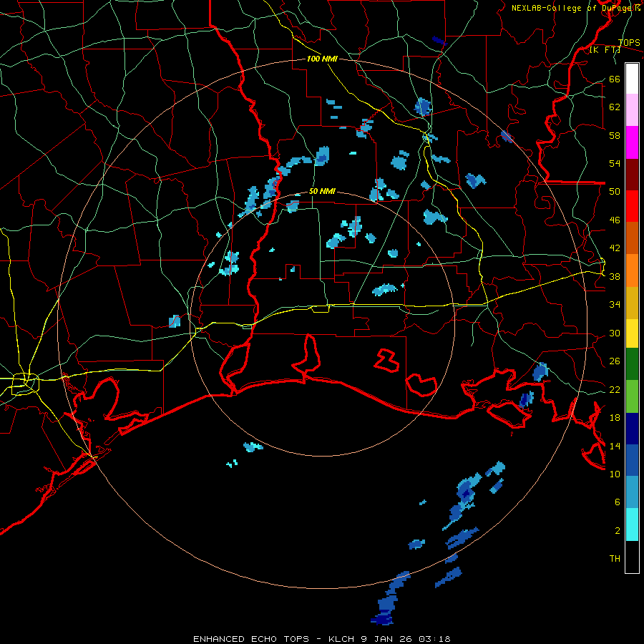Select the bright red legend swatch
This screenshot has height=644, width=644.
pos(632,206)
